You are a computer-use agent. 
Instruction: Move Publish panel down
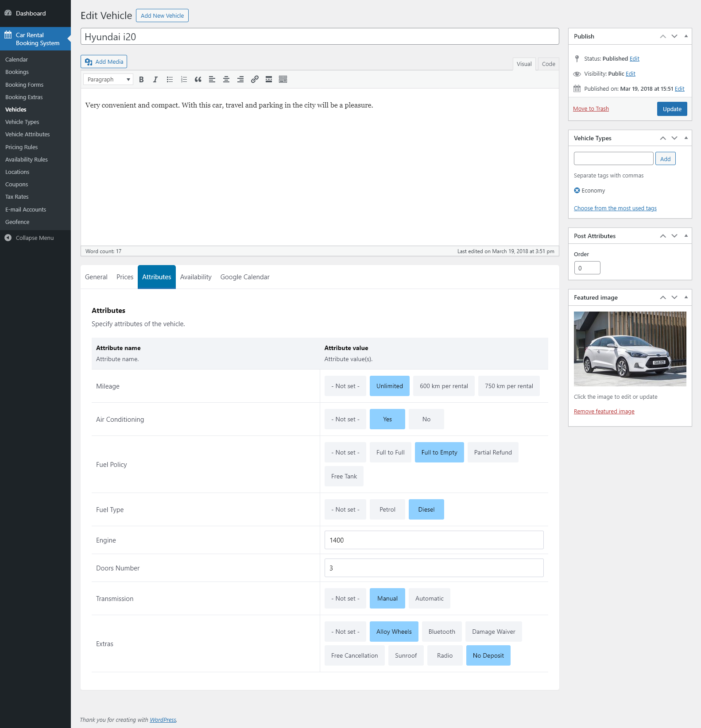(674, 36)
